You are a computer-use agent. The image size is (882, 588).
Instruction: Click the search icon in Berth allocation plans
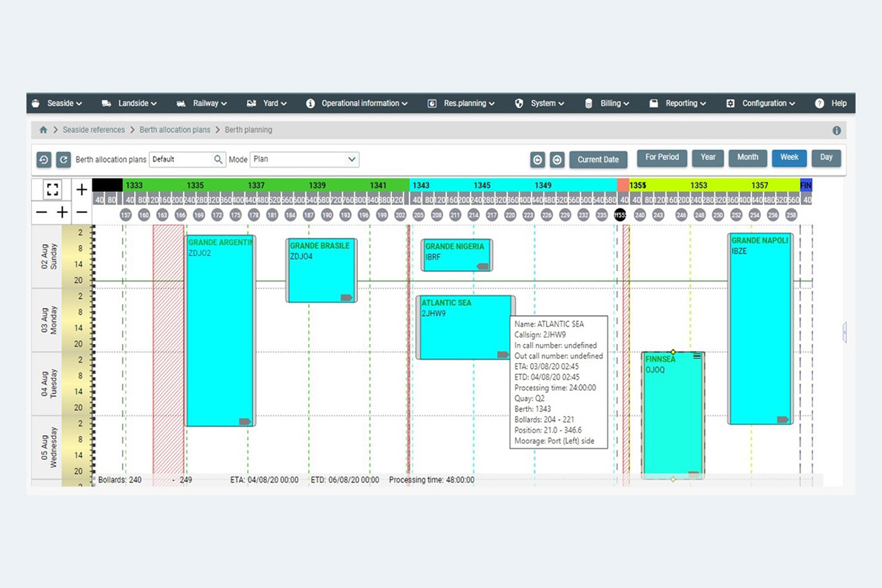coord(218,159)
